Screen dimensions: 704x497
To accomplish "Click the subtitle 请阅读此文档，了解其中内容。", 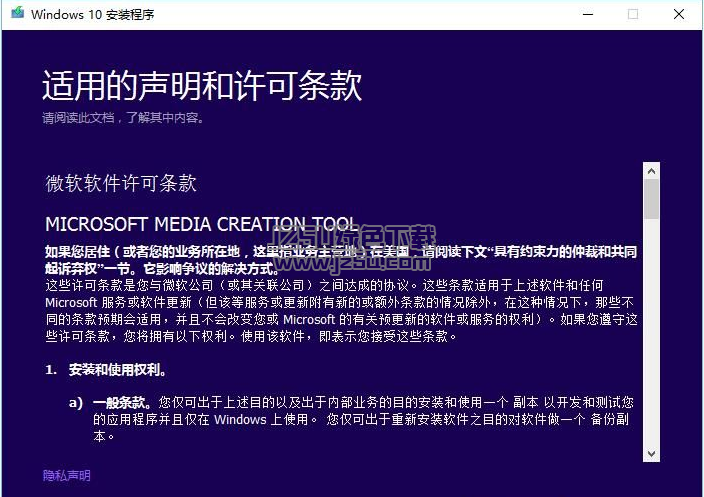I will coord(123,118).
